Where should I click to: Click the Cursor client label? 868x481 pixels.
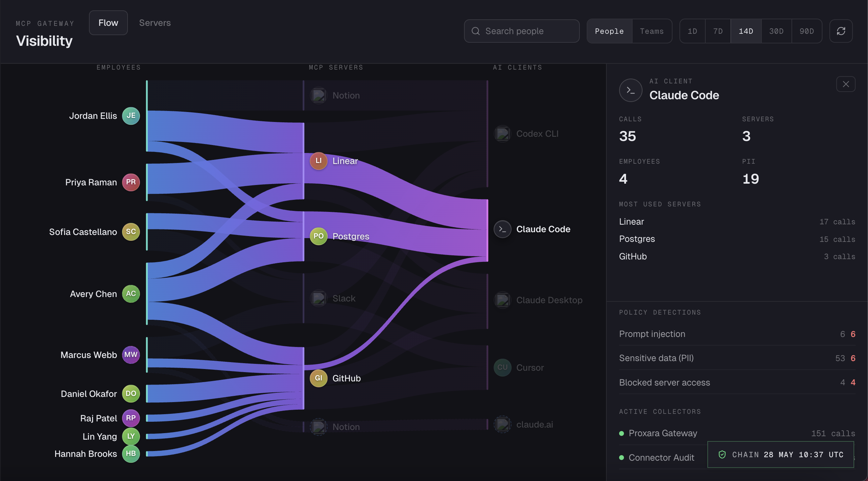coord(530,368)
